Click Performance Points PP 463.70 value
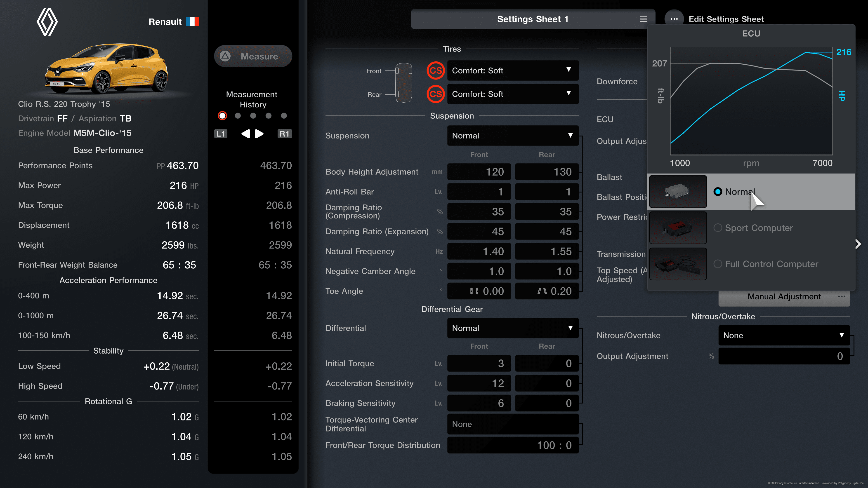Viewport: 868px width, 488px height. click(x=178, y=165)
